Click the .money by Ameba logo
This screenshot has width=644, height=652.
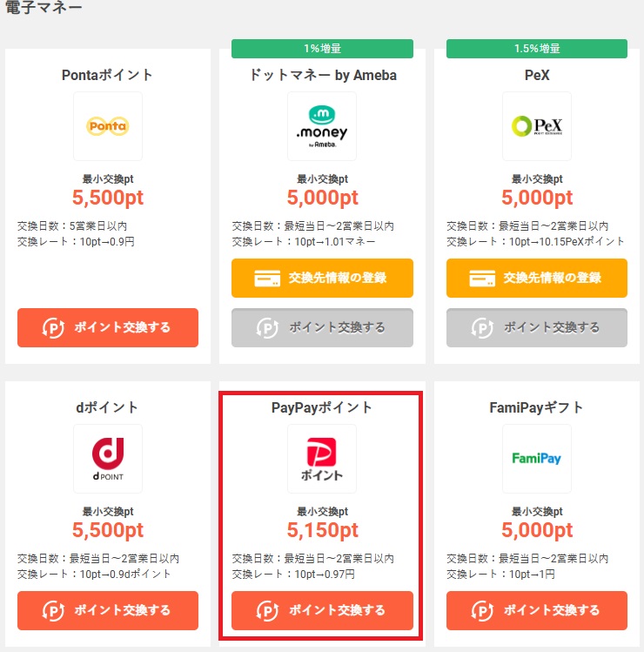pyautogui.click(x=322, y=126)
